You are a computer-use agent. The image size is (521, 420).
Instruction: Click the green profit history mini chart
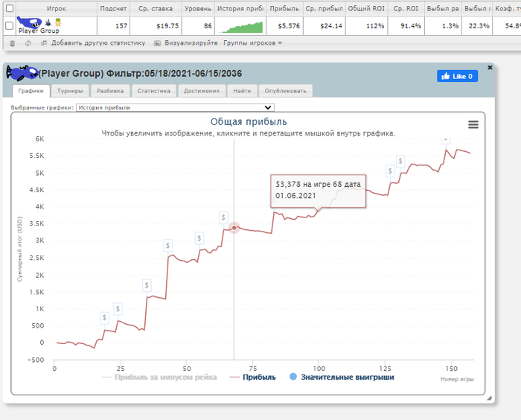pyautogui.click(x=242, y=28)
